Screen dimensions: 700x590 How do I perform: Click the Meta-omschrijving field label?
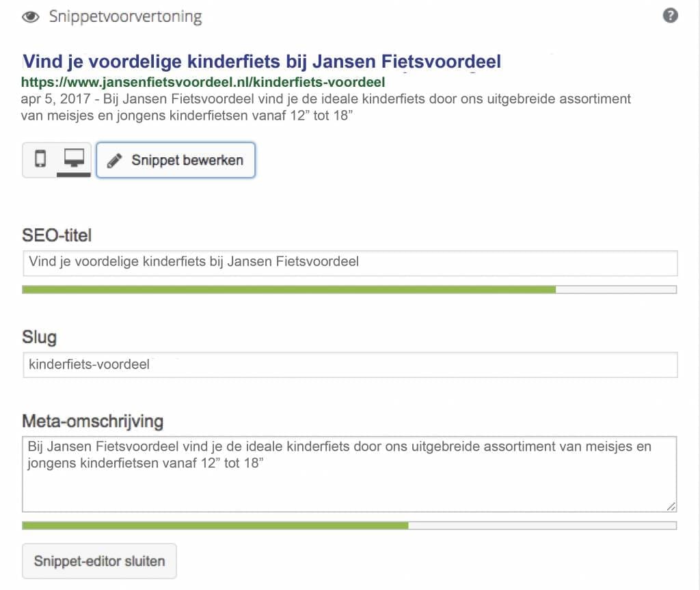[x=92, y=420]
